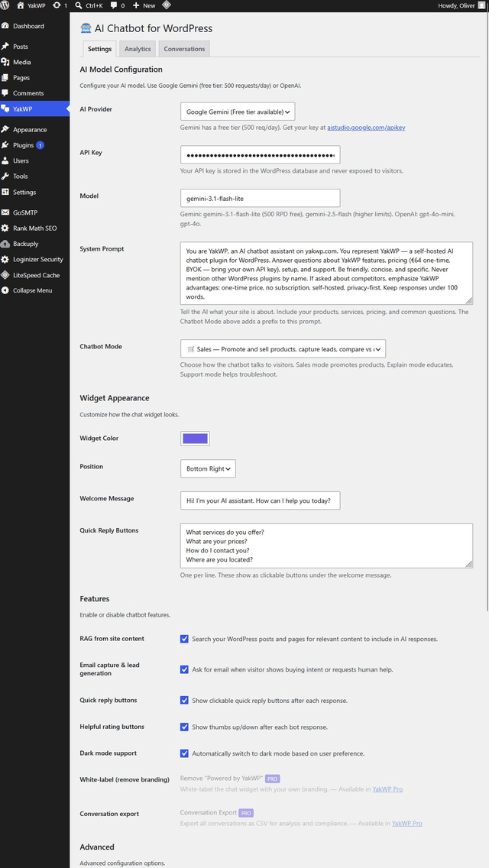Viewport: 489px width, 868px height.
Task: Click the Rank Math SEO gear icon
Action: tap(5, 228)
